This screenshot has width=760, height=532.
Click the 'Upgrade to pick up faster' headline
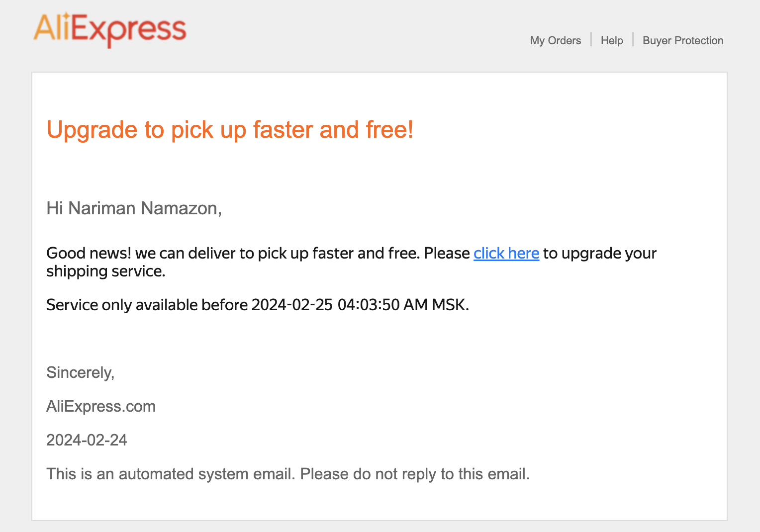pyautogui.click(x=230, y=130)
